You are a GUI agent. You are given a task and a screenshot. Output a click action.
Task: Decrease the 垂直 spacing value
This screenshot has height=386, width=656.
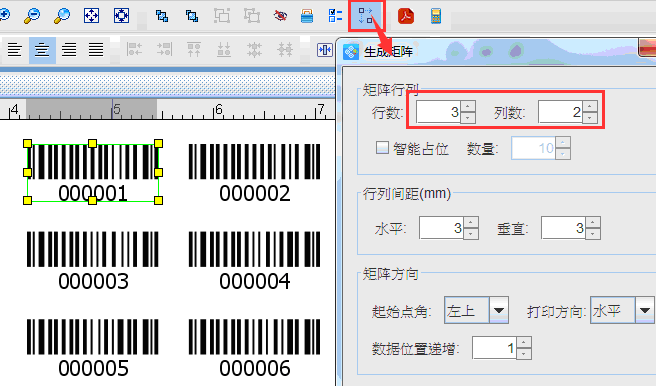pyautogui.click(x=593, y=234)
